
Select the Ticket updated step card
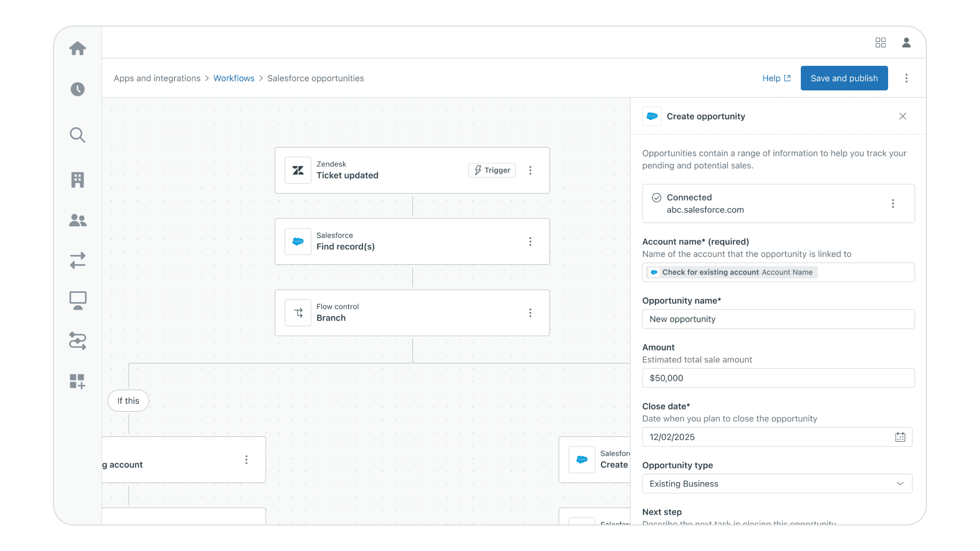(412, 170)
